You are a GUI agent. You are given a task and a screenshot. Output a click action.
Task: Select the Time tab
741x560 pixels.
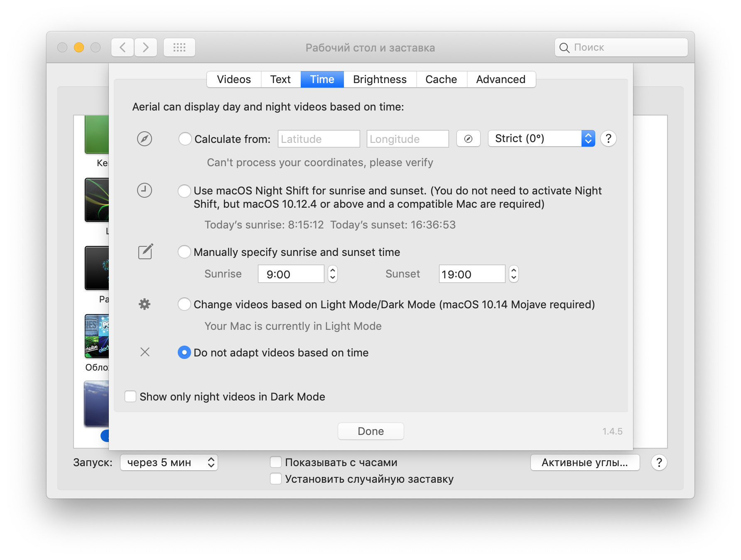322,79
